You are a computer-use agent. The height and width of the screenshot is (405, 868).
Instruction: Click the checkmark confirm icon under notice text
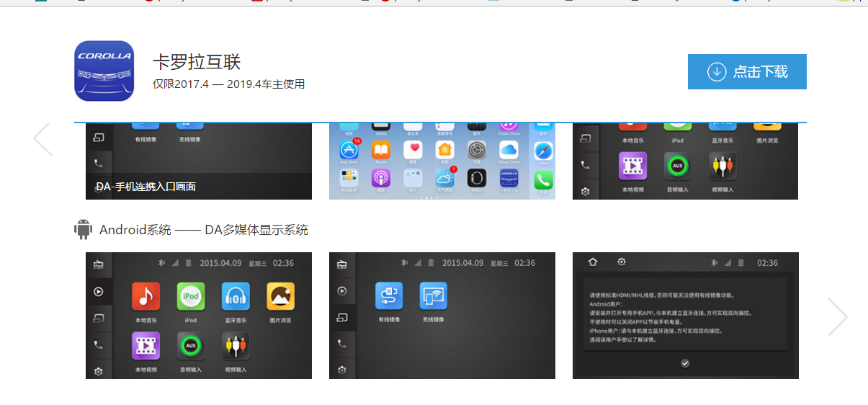coord(685,363)
